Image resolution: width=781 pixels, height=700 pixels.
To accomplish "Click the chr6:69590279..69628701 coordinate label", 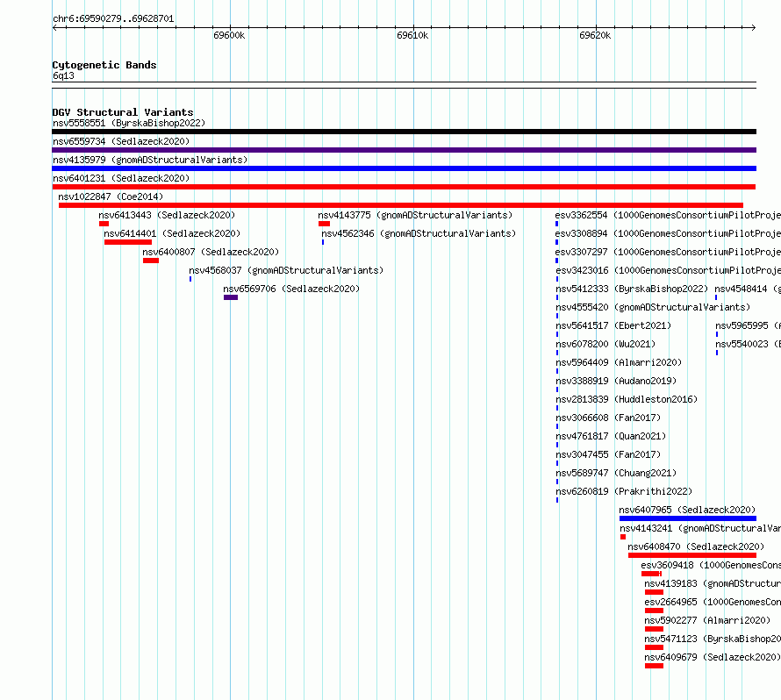I will (113, 18).
